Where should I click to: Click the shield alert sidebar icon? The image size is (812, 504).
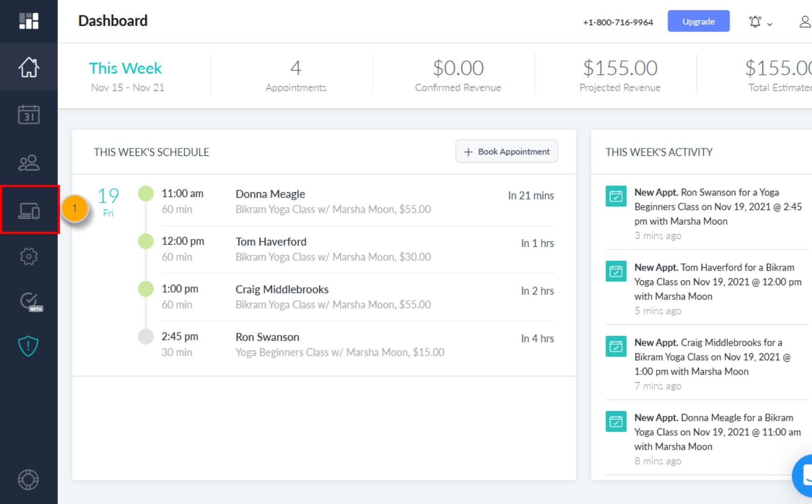pos(28,346)
